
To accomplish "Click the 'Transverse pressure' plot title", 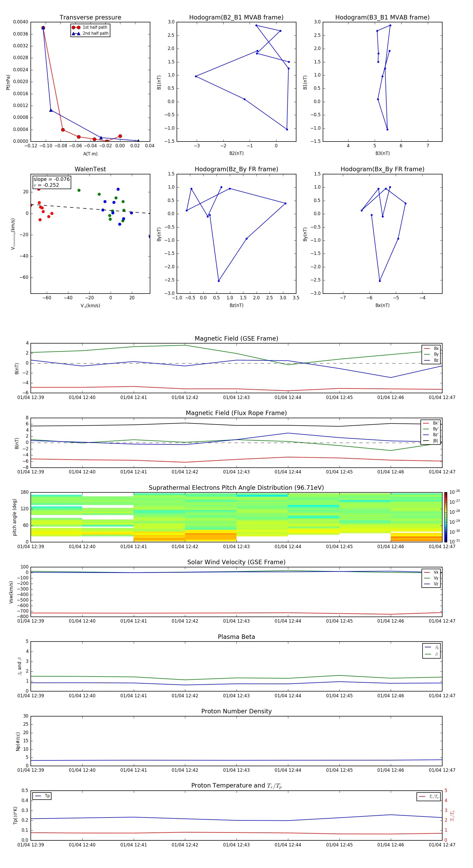I will tap(90, 18).
